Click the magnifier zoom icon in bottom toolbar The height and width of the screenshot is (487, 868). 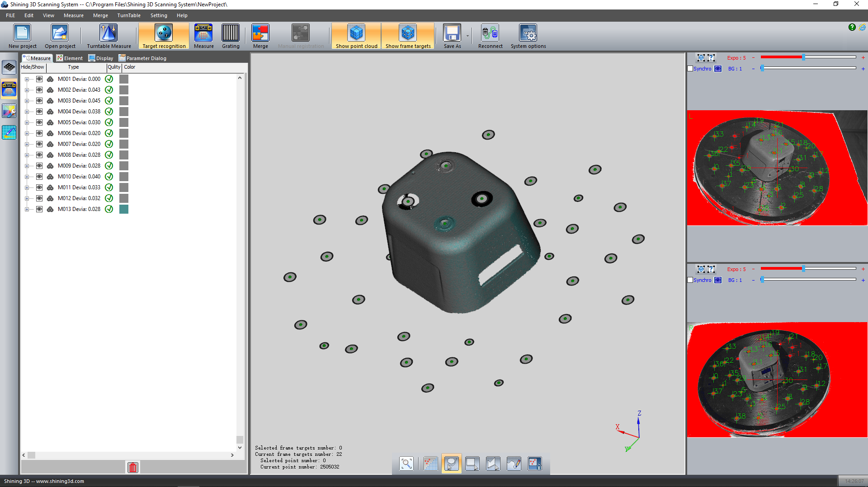pos(406,464)
